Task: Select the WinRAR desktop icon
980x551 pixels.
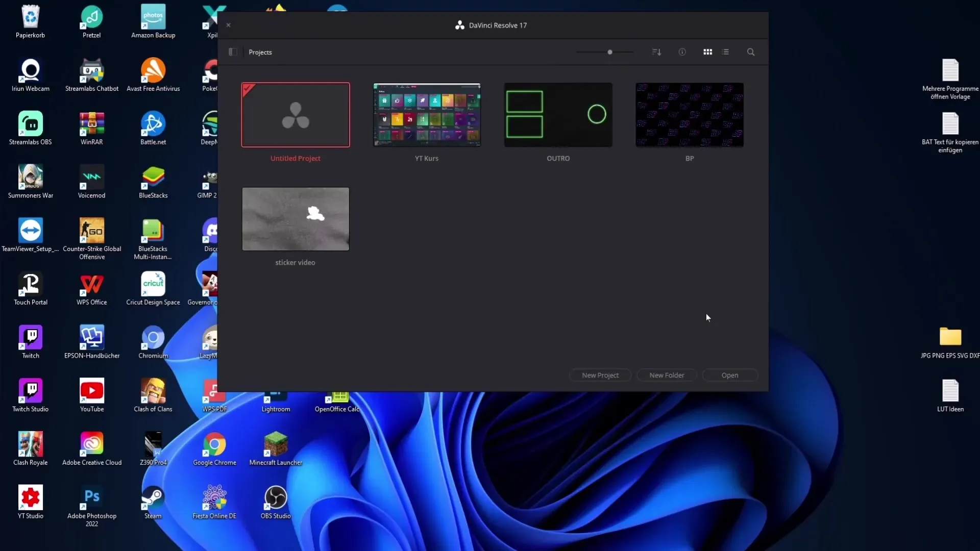Action: [x=92, y=129]
